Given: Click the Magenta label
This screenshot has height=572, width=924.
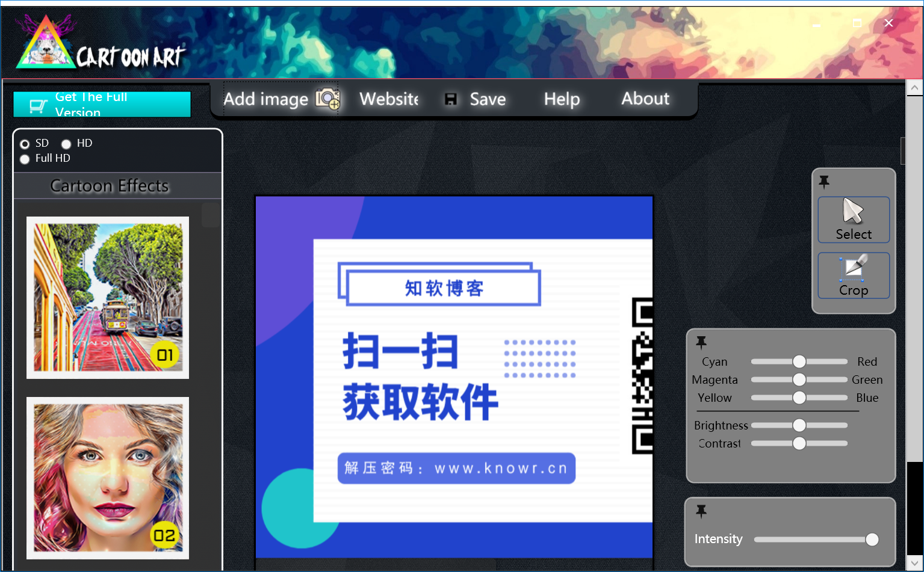Looking at the screenshot, I should click(x=715, y=380).
